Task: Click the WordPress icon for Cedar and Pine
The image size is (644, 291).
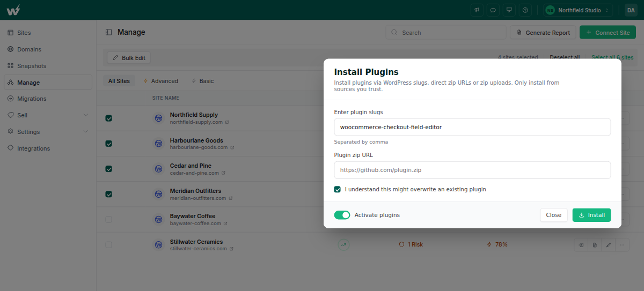Action: (x=159, y=169)
